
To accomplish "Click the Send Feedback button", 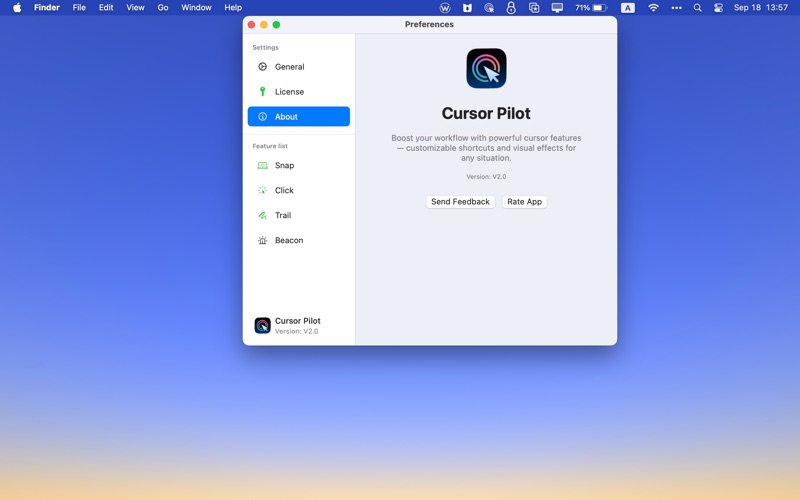I will [x=460, y=202].
